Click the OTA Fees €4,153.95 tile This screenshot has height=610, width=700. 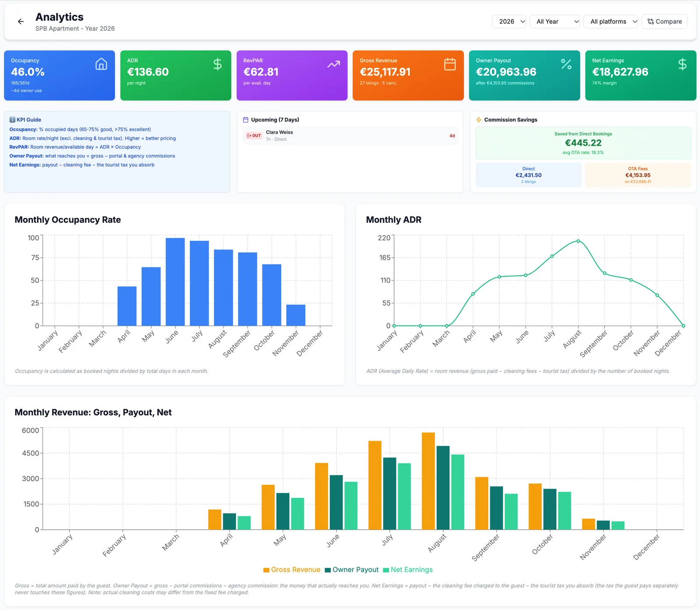[x=638, y=175]
